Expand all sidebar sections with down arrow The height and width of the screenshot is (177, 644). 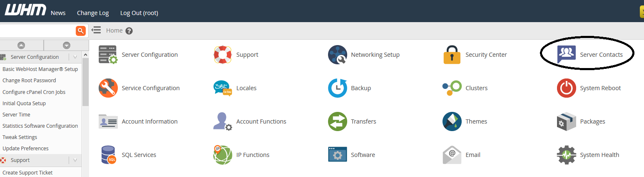tap(67, 45)
